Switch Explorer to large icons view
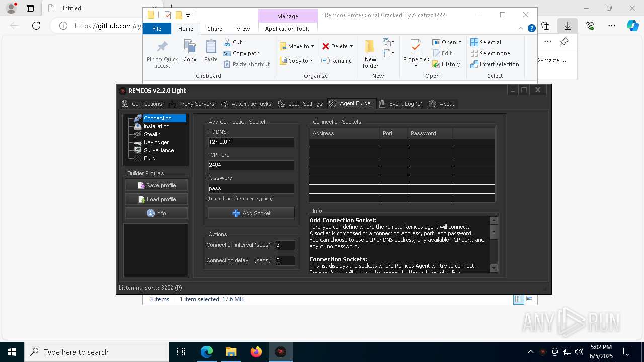Viewport: 644px width, 362px height. 530,299
